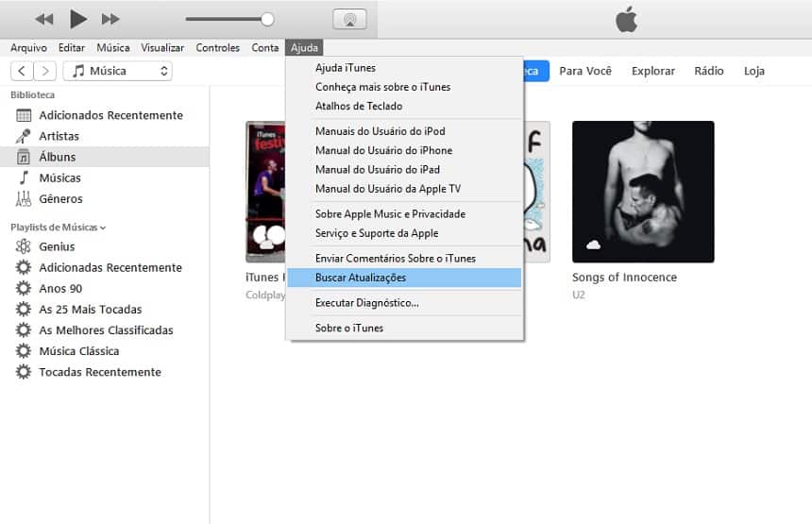The width and height of the screenshot is (812, 524).
Task: Open the AirPlay output button
Action: (349, 19)
